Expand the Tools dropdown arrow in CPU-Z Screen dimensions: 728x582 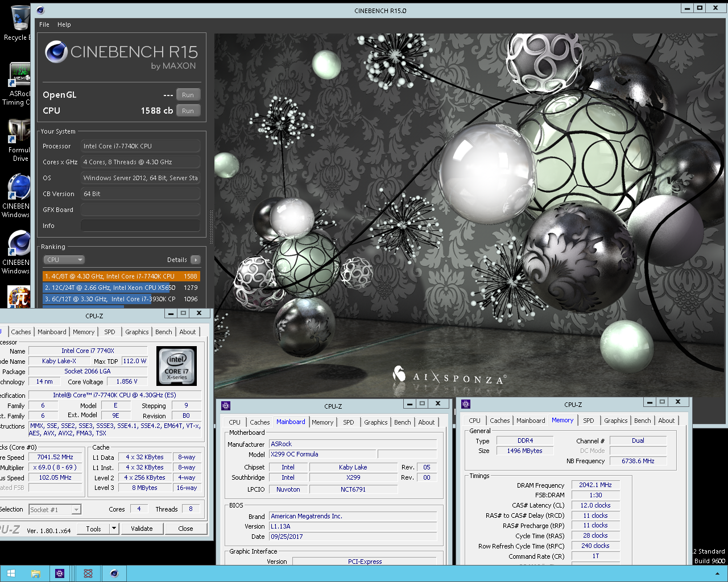tap(114, 529)
